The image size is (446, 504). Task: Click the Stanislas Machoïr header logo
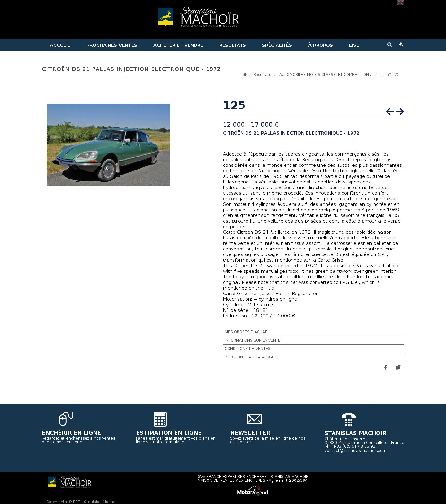point(198,17)
